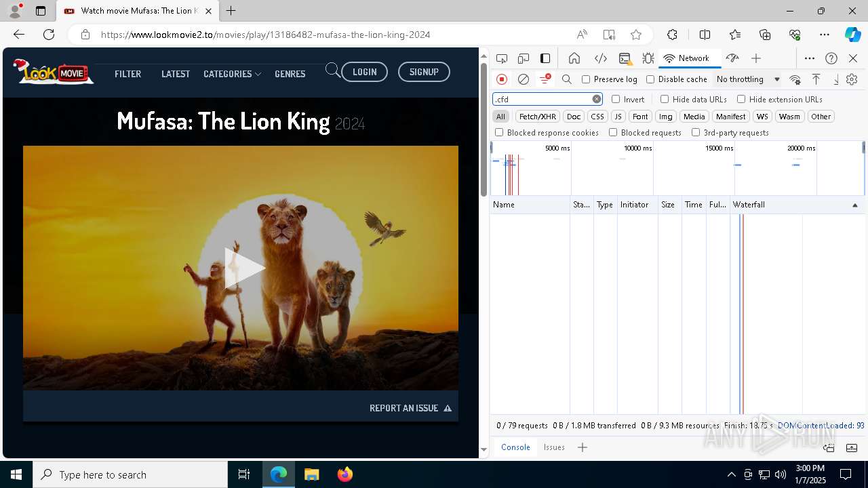Sort requests by Name column
868x488 pixels.
click(530, 205)
